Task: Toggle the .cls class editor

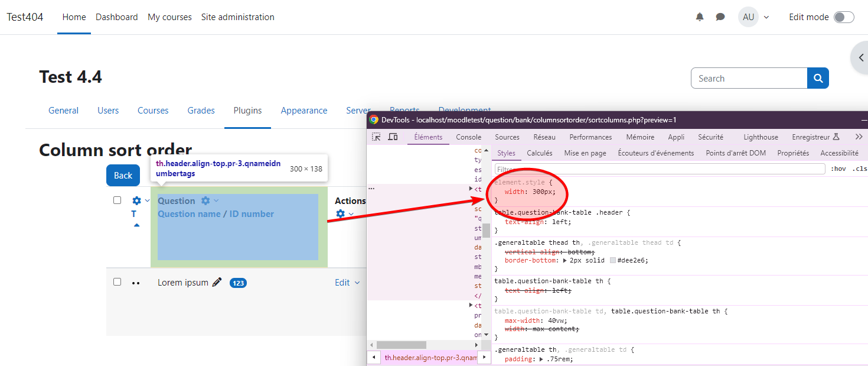Action: tap(859, 169)
